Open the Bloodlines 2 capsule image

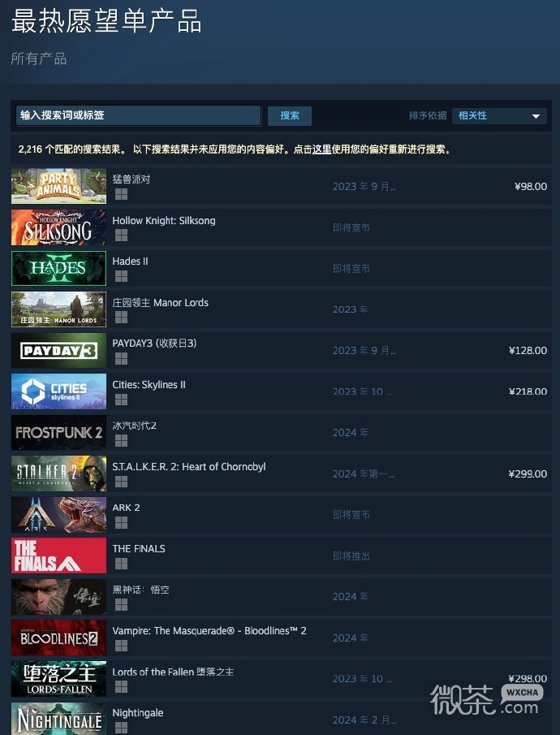(58, 638)
